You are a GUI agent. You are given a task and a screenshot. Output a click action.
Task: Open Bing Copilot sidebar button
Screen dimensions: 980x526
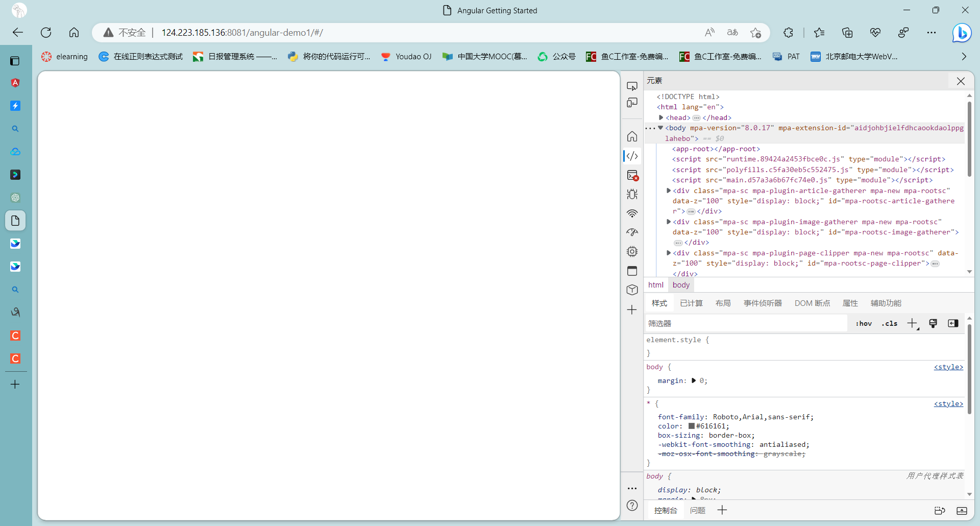[962, 33]
